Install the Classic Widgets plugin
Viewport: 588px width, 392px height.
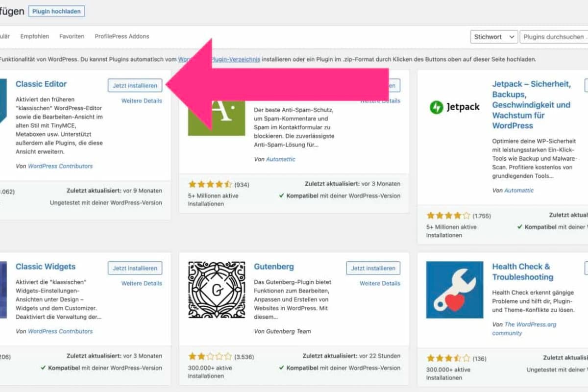click(135, 268)
